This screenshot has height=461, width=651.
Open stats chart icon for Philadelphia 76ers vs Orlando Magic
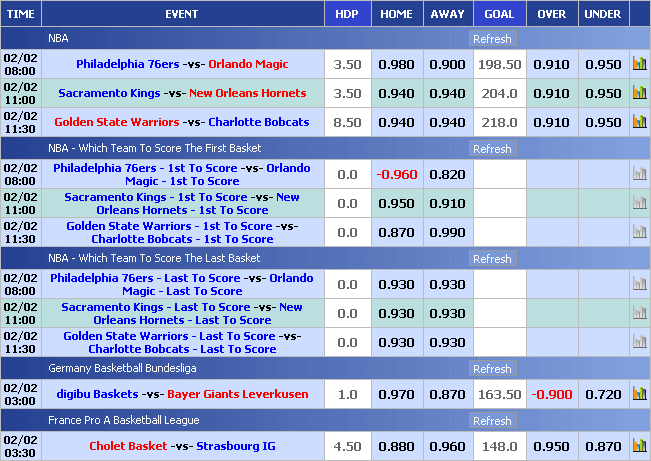coord(639,64)
